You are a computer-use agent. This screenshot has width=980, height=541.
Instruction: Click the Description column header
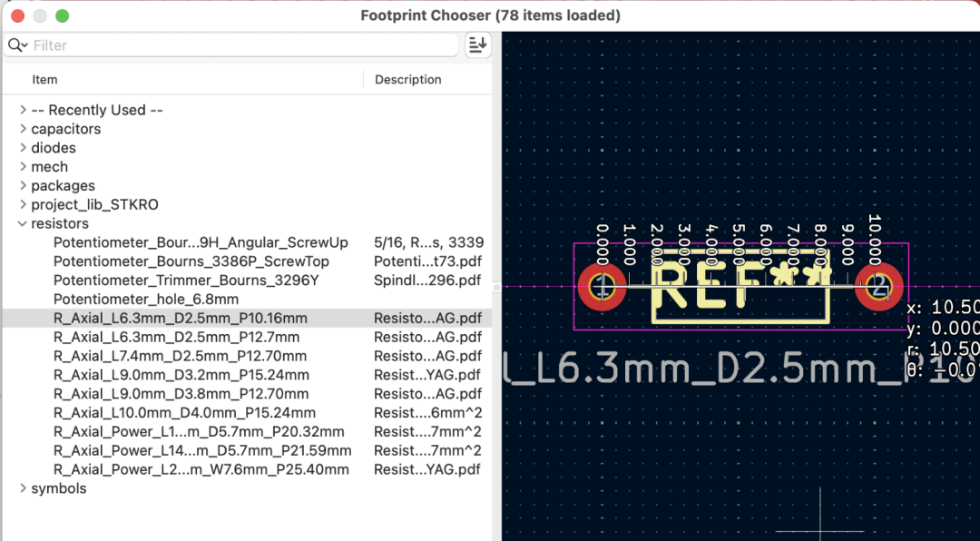click(x=407, y=80)
